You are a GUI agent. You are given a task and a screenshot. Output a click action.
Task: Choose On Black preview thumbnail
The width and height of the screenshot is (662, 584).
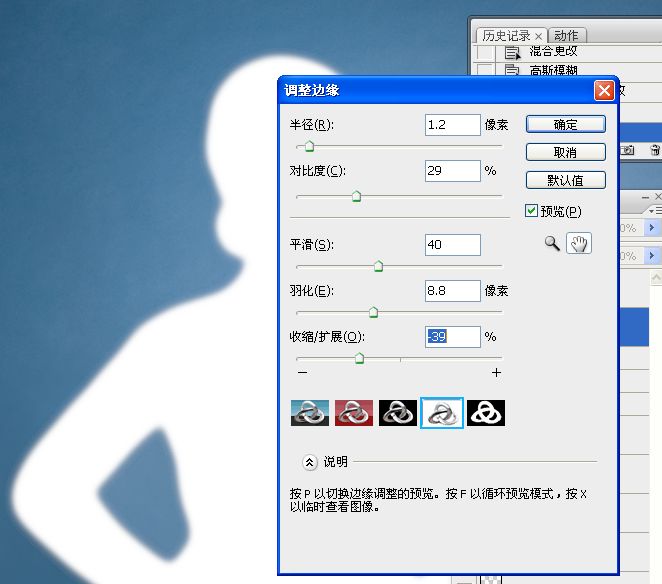click(398, 413)
